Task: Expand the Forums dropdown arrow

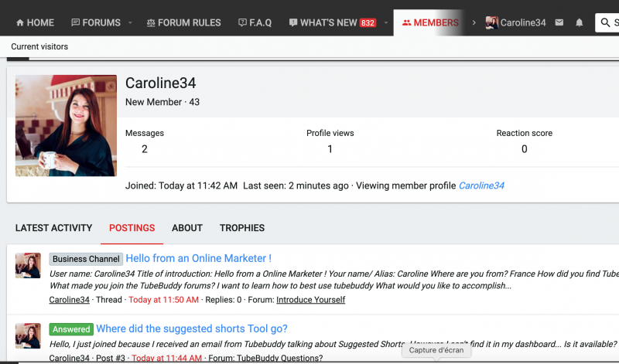Action: click(x=130, y=22)
